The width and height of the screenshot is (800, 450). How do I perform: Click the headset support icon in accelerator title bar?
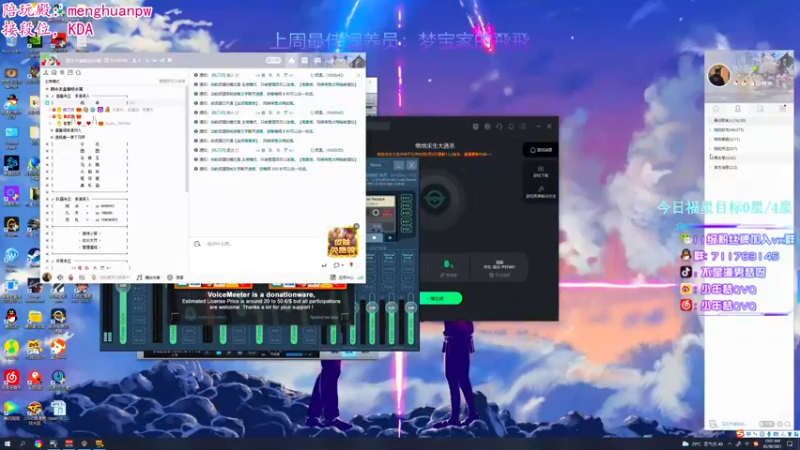coord(499,126)
